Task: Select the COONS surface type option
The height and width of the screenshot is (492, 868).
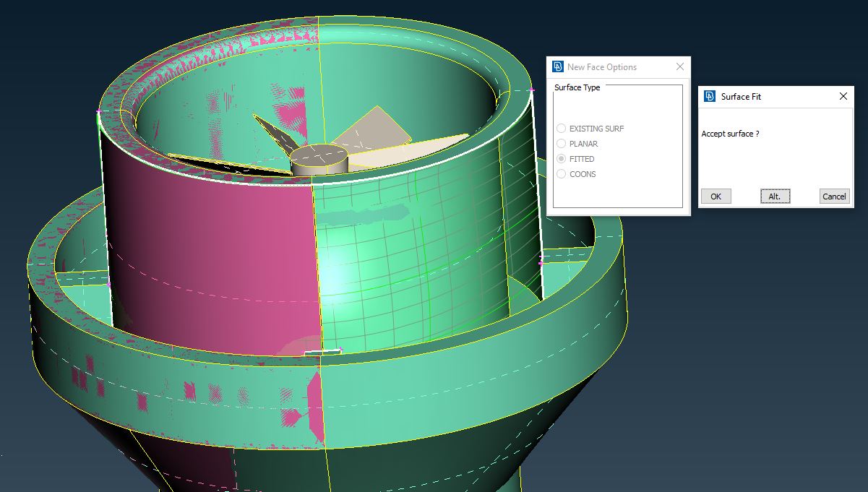Action: tap(561, 174)
